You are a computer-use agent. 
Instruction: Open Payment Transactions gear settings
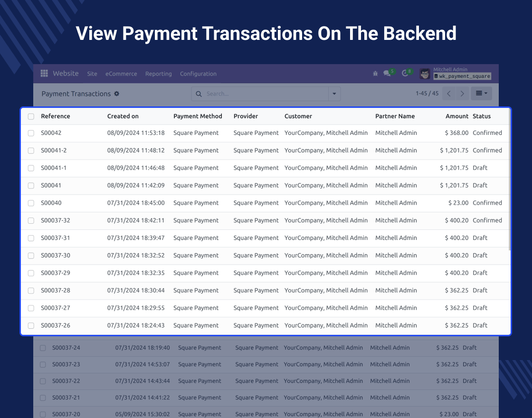117,94
